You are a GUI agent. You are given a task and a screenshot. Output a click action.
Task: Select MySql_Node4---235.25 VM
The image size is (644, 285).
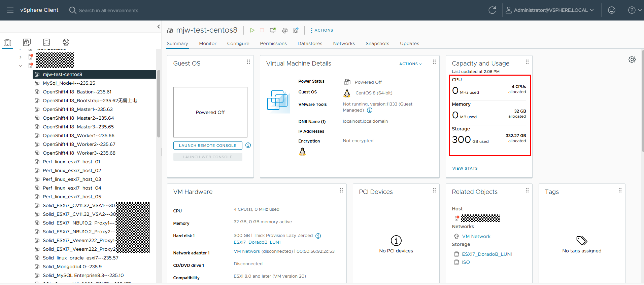point(69,83)
